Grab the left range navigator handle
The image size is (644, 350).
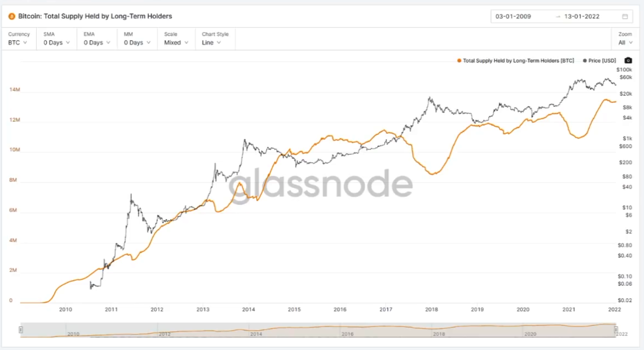(21, 329)
